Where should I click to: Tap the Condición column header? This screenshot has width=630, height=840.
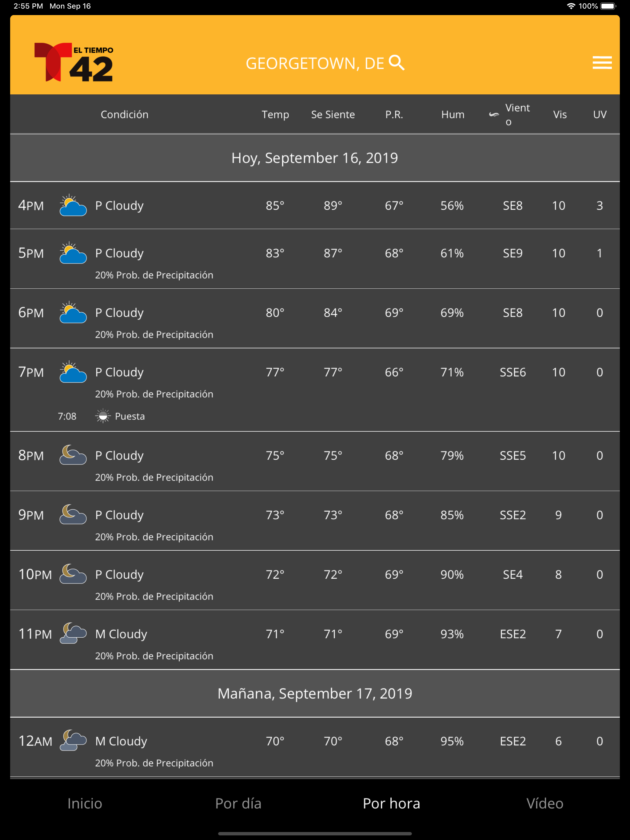(x=125, y=114)
